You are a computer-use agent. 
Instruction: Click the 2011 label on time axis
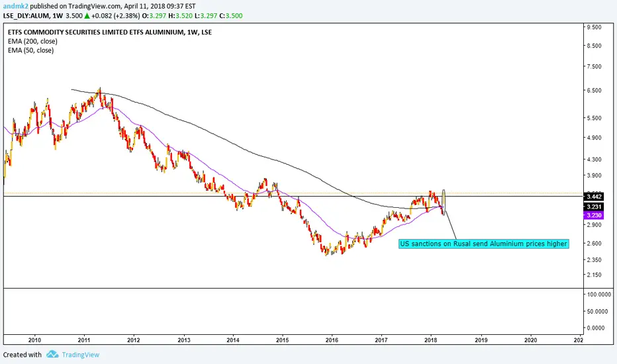(84, 340)
